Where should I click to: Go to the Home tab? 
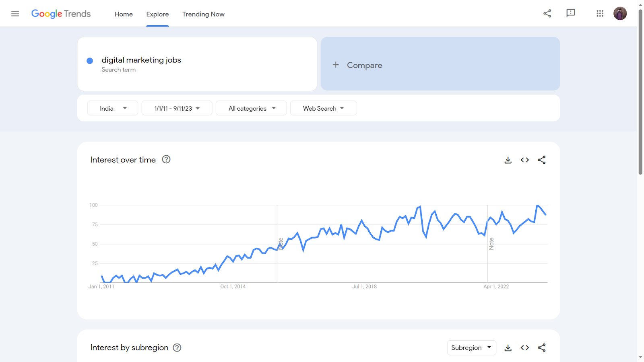point(124,14)
